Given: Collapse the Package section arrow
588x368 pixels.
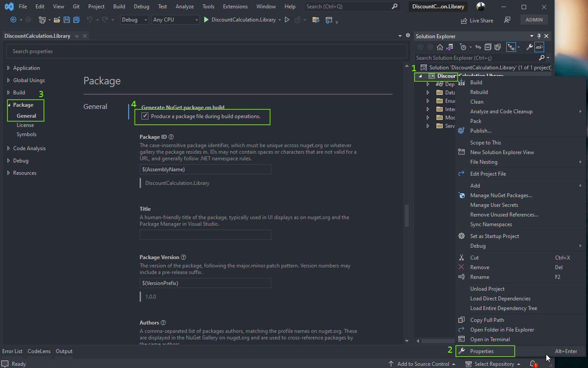Looking at the screenshot, I should (9, 105).
